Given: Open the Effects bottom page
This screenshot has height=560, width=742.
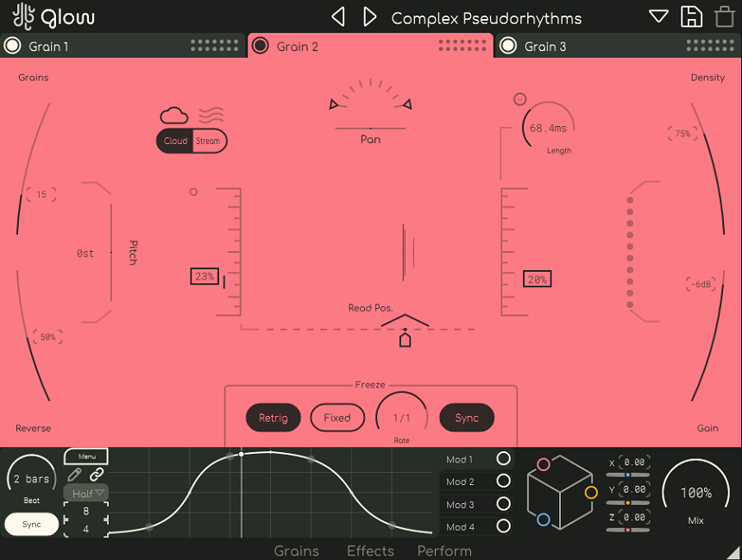Looking at the screenshot, I should 370,551.
